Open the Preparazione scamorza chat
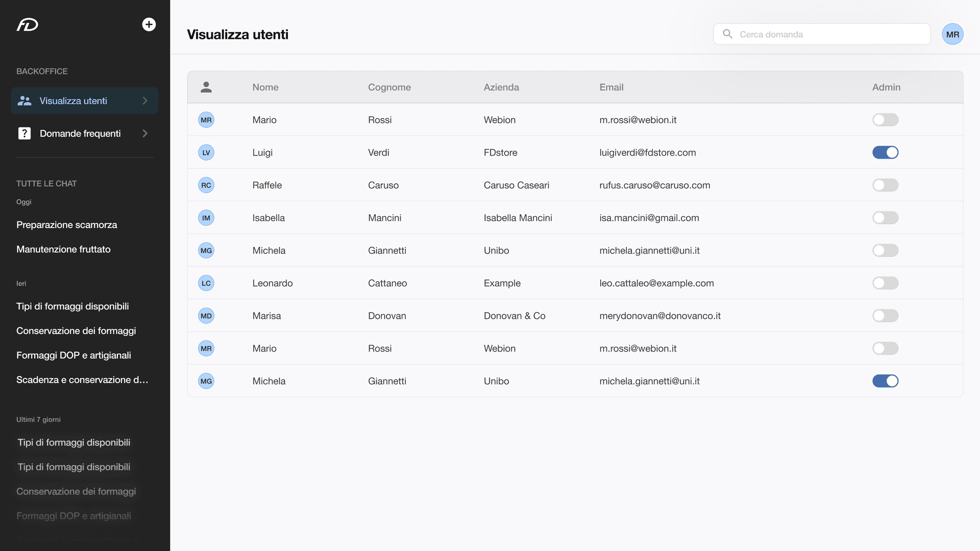Viewport: 980px width, 551px height. [x=67, y=225]
